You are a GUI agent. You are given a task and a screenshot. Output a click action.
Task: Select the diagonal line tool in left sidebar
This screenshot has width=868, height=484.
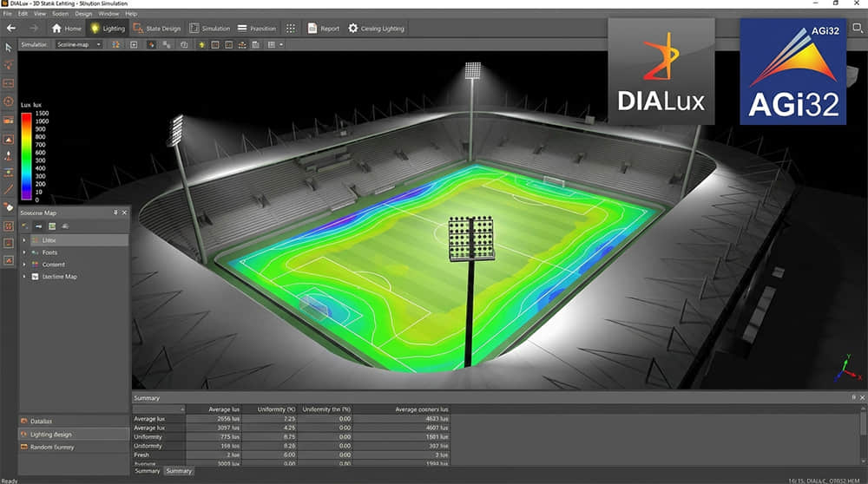pos(9,188)
